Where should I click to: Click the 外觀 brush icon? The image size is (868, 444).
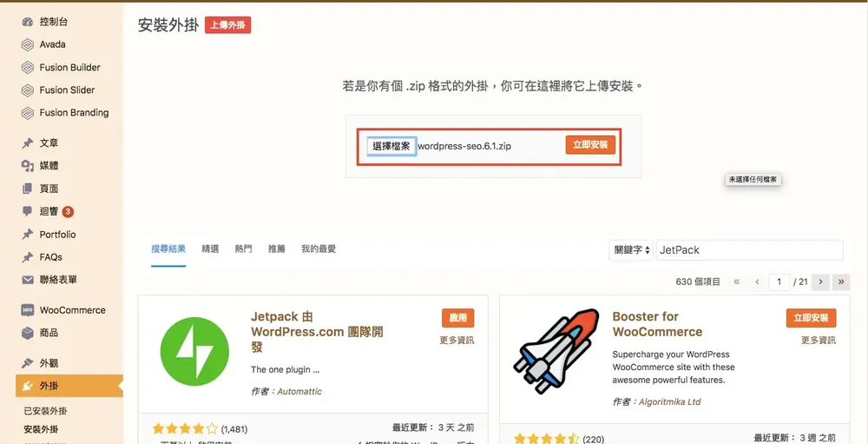click(x=27, y=363)
